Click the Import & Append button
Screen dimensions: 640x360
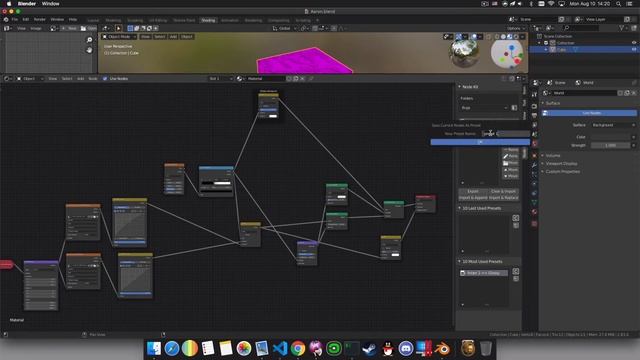tap(473, 198)
